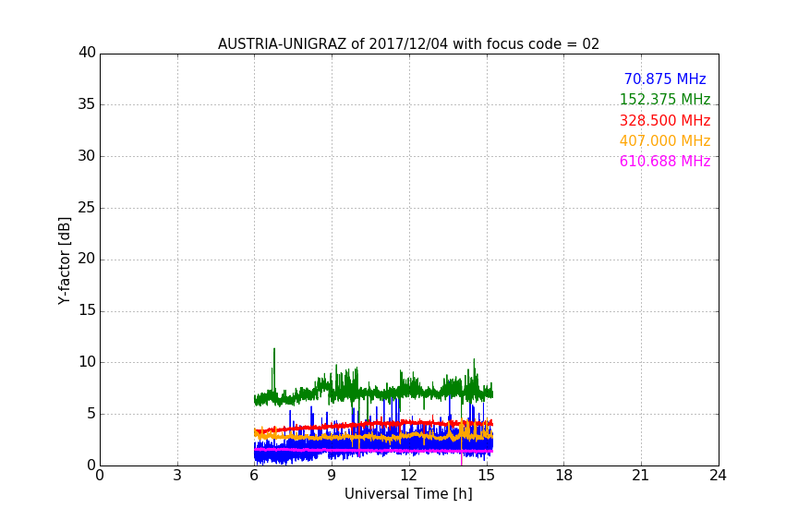Image resolution: width=798 pixels, height=532 pixels.
Task: Click the tall green spike near 7 h
Action: pyautogui.click(x=274, y=369)
